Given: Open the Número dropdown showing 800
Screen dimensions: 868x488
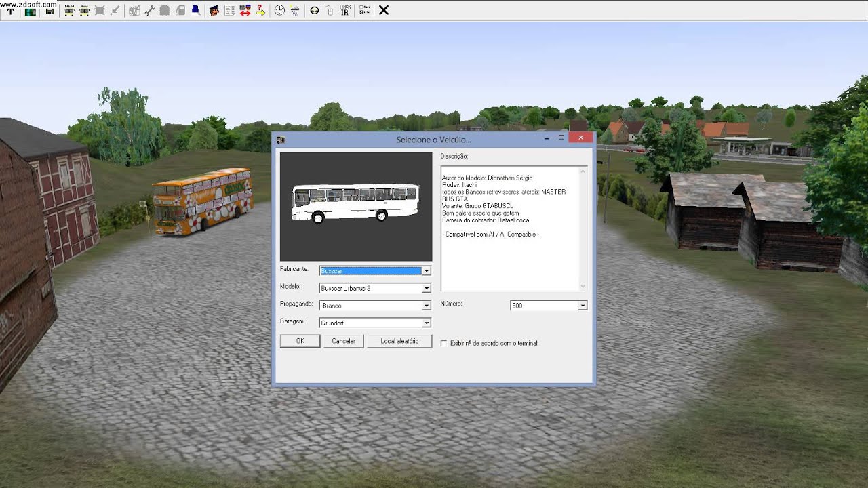Looking at the screenshot, I should tap(548, 306).
